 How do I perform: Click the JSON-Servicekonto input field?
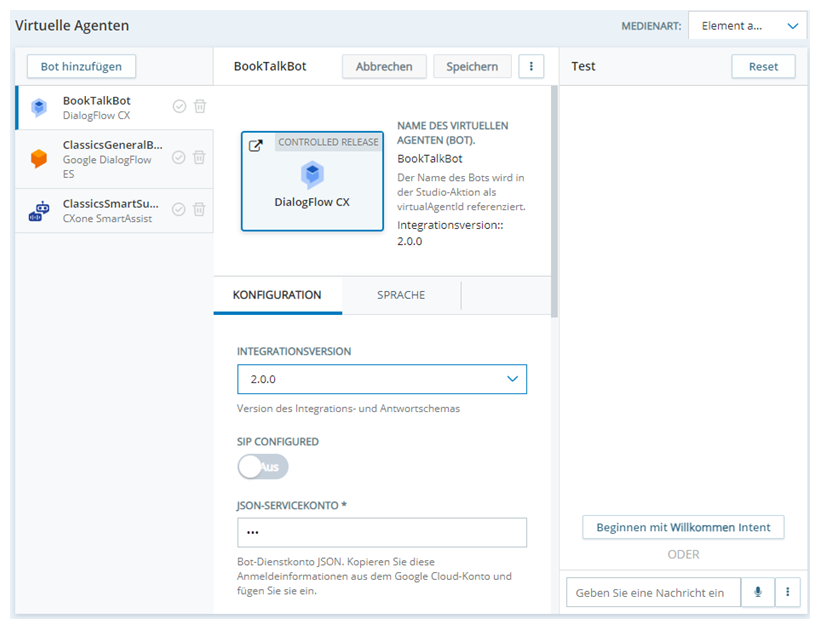tap(382, 533)
